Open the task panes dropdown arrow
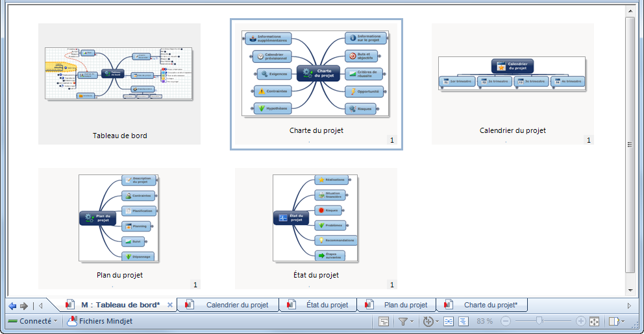Screen dimensions: 644x334 tap(623, 321)
